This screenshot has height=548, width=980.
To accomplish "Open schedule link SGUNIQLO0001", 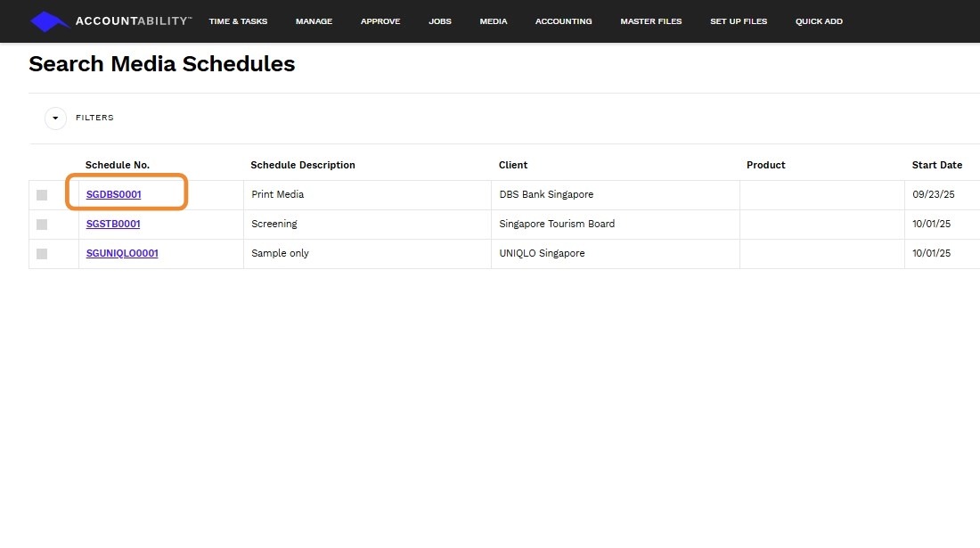I will 122,253.
